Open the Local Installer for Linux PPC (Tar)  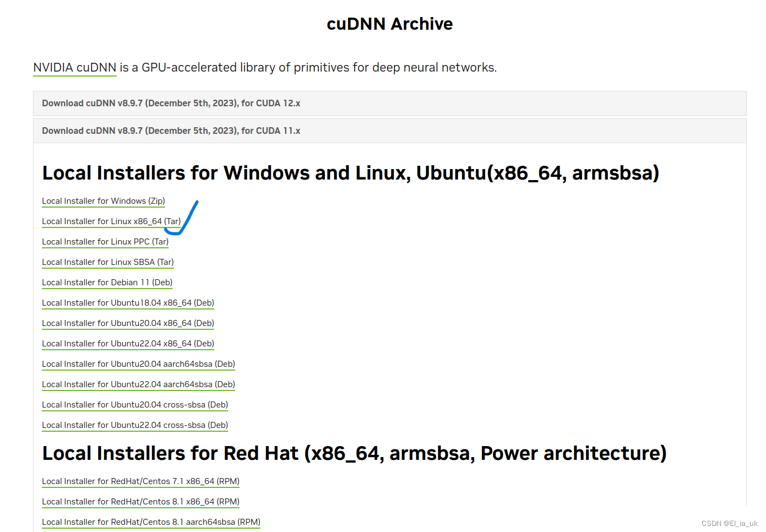click(x=105, y=241)
